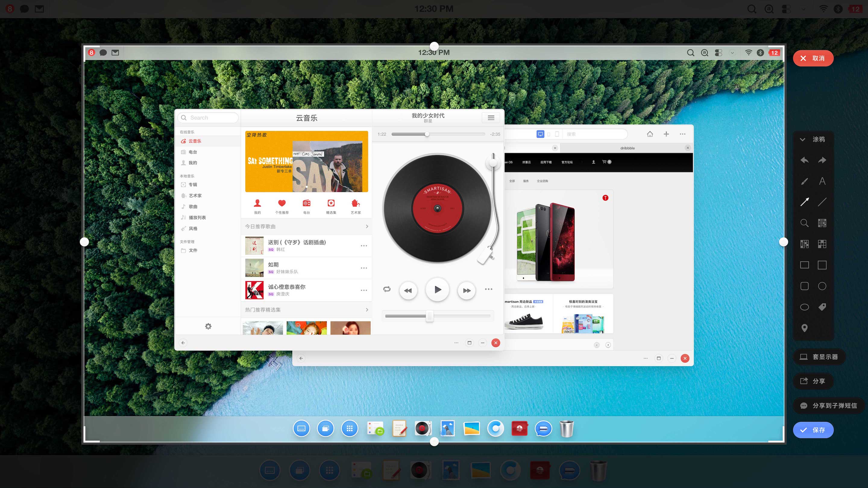868x488 pixels.
Task: Select 播放列表 in music sidebar
Action: (208, 217)
